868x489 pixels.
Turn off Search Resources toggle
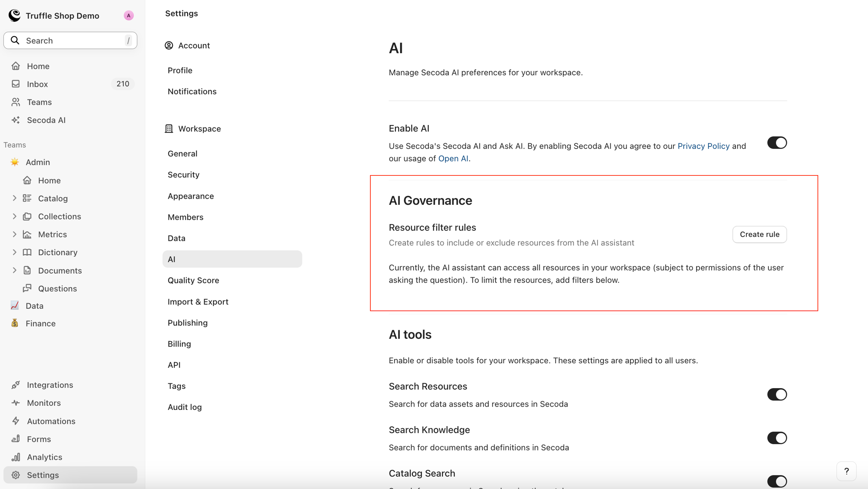point(777,395)
